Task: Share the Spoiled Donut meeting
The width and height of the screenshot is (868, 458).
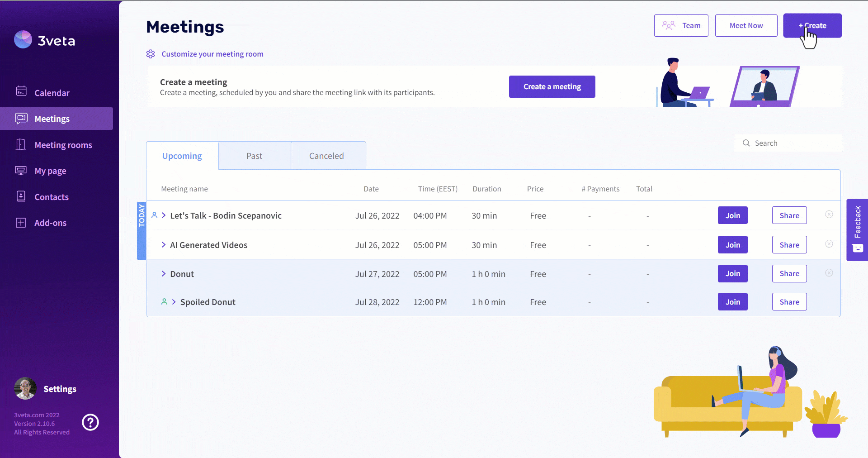Action: point(789,302)
